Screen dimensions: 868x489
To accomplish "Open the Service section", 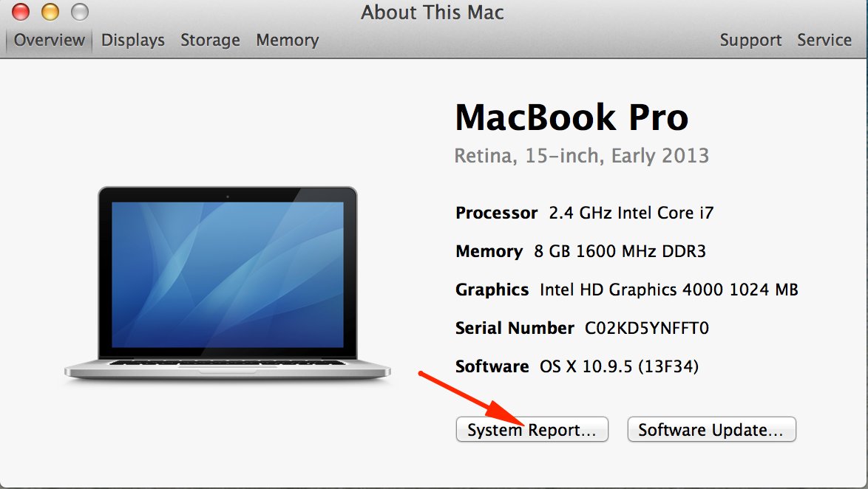I will tap(824, 40).
